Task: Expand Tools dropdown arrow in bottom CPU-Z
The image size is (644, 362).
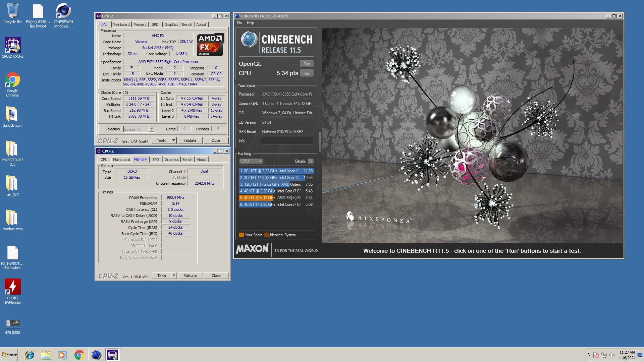Action: click(174, 276)
